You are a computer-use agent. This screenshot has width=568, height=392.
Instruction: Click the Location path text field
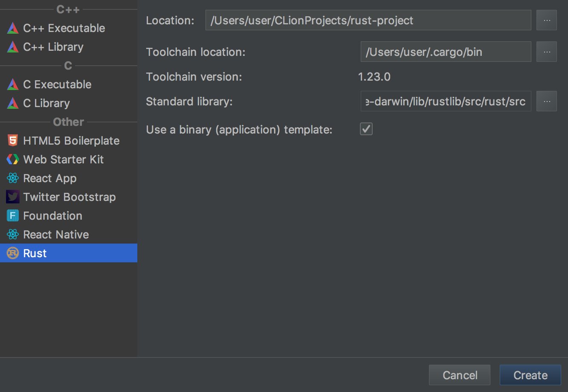point(368,20)
